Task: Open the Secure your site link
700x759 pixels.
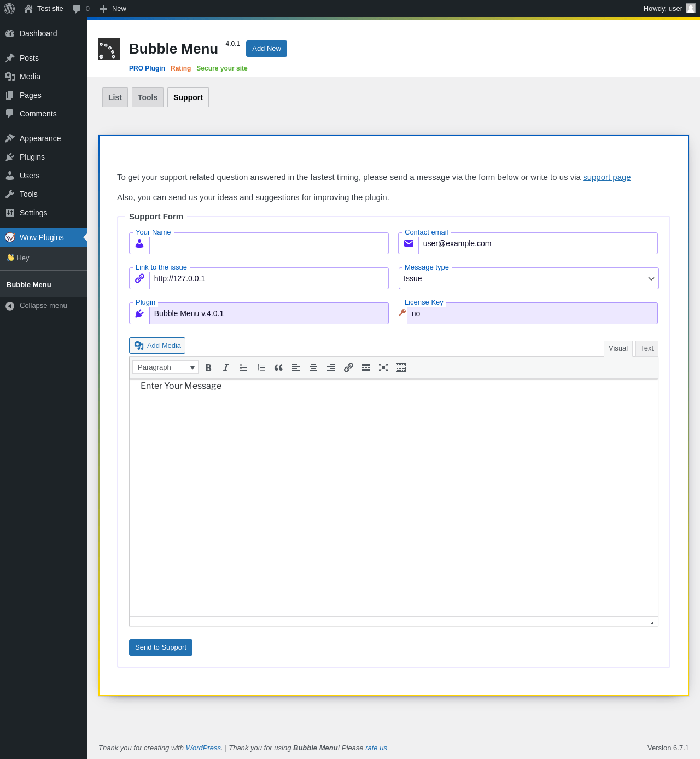Action: (222, 68)
